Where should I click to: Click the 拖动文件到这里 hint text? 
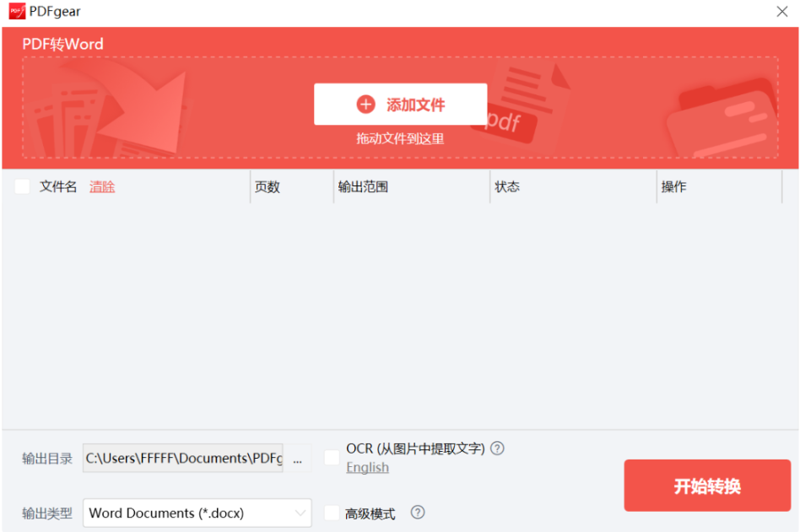coord(400,138)
